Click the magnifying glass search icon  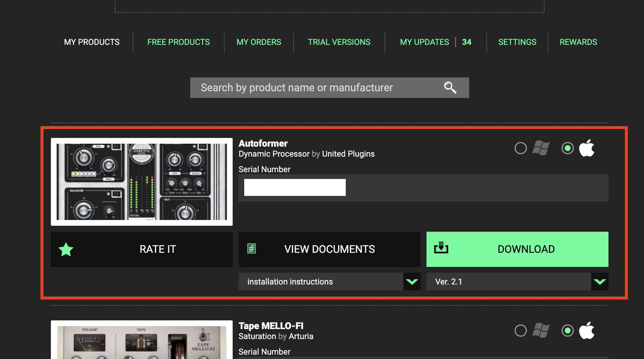(x=450, y=87)
